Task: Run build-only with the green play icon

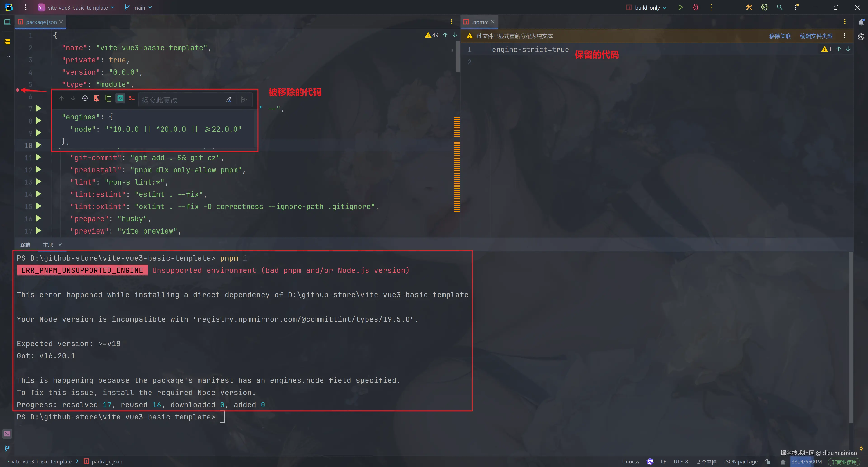Action: click(680, 7)
